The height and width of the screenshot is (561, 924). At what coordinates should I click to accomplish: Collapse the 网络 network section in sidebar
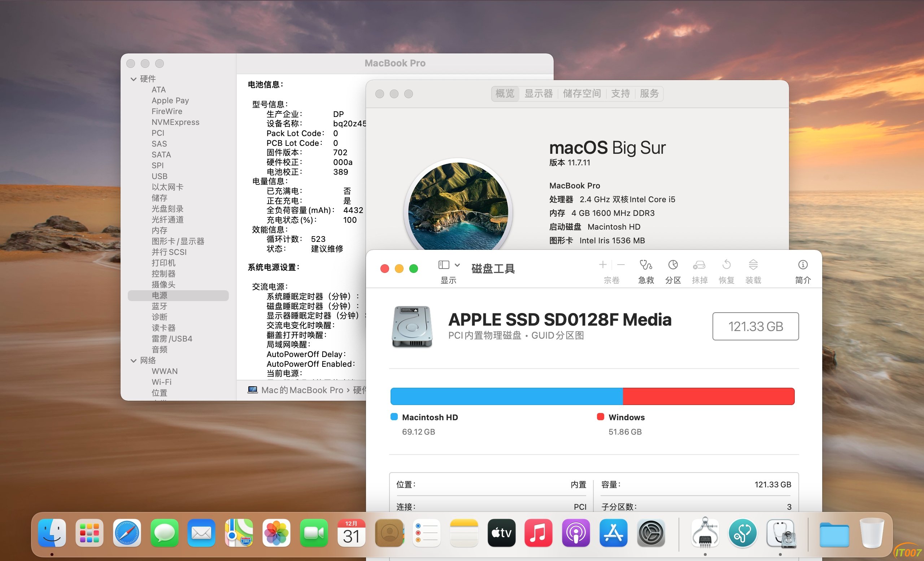[x=133, y=360]
